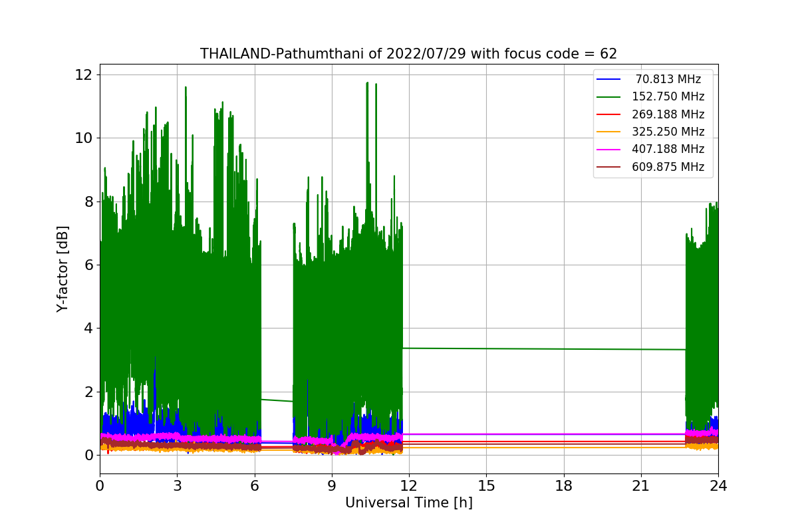The image size is (798, 532).
Task: Click the brown line sample in legend
Action: [609, 167]
